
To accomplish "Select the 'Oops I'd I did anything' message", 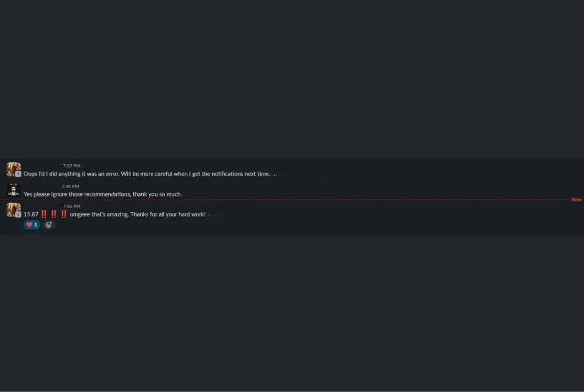I will (x=146, y=174).
